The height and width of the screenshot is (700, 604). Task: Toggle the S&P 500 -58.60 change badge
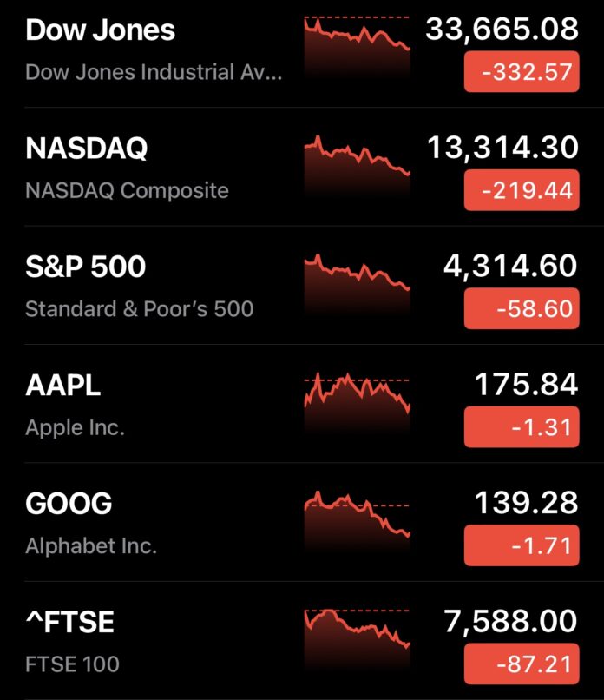click(522, 308)
